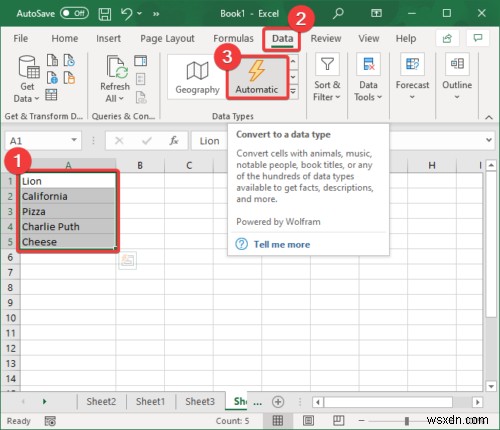The height and width of the screenshot is (430, 500).
Task: Click Normal view icon in status bar
Action: [x=278, y=421]
